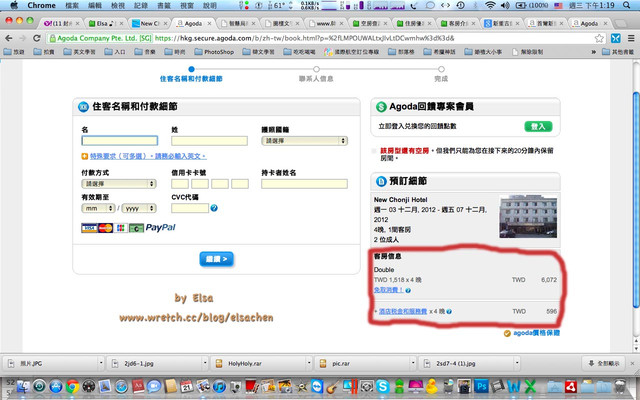Viewport: 640px width, 400px height.
Task: Open the 書籤 bookmarks menu
Action: coord(164,5)
